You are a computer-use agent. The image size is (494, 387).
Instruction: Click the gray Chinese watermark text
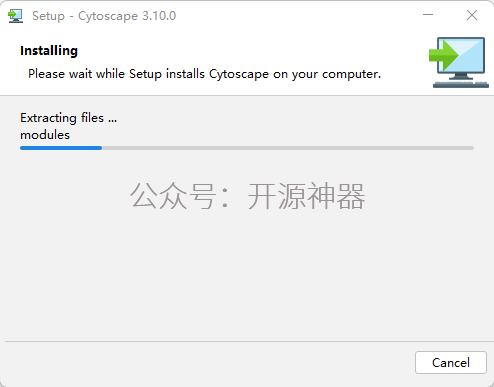coord(247,196)
